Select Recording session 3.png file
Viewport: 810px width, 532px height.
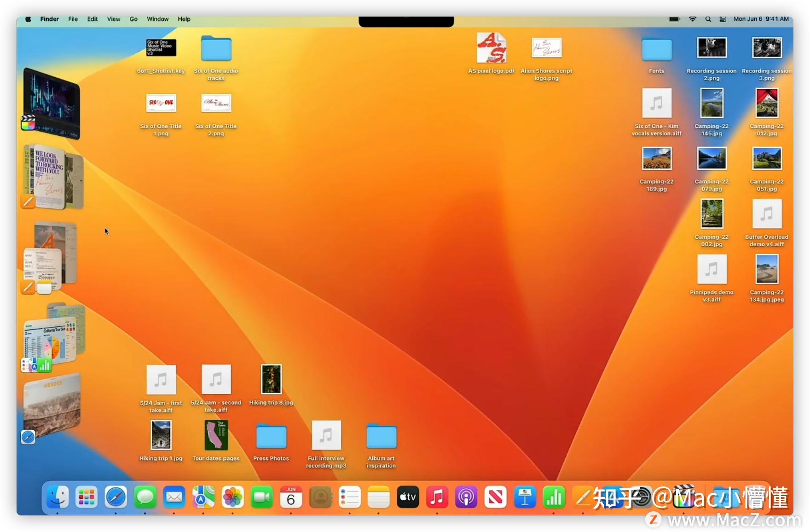coord(767,59)
